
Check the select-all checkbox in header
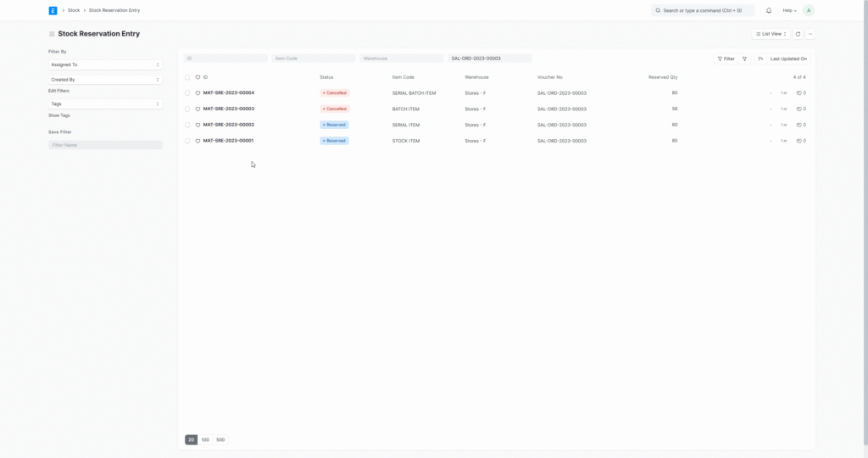pos(187,77)
